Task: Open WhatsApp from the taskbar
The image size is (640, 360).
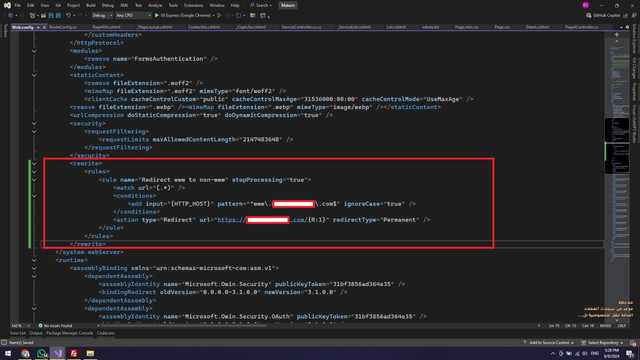Action: click(42, 353)
